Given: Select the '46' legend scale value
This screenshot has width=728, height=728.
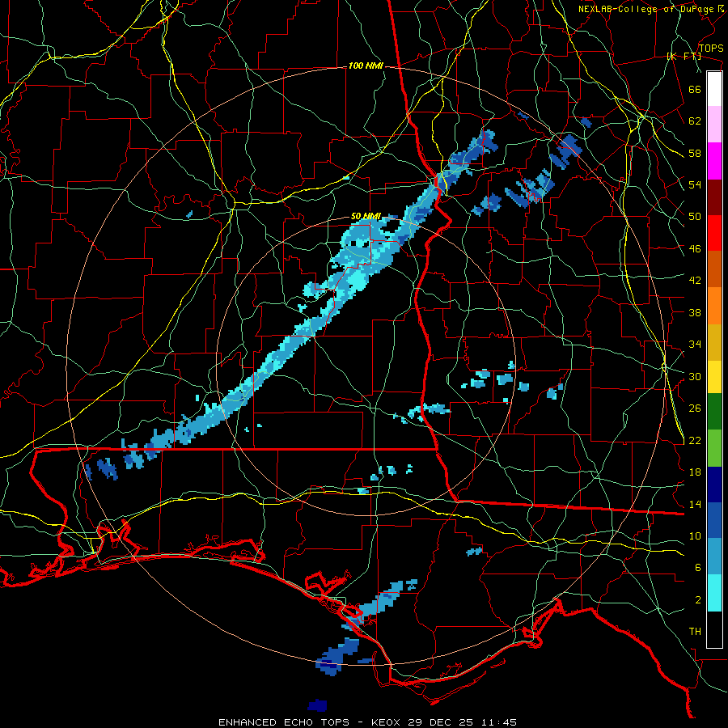Looking at the screenshot, I should click(695, 249).
